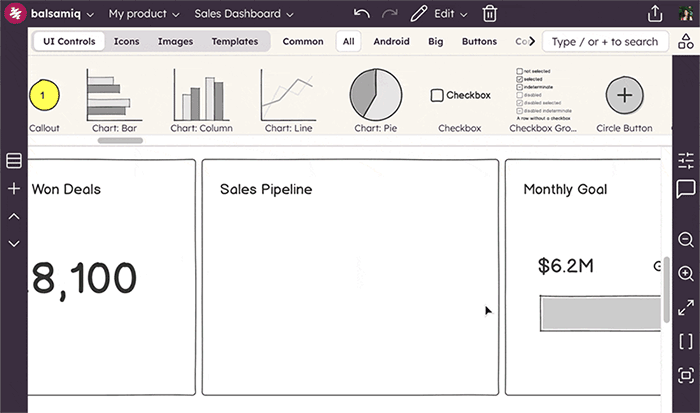Image resolution: width=700 pixels, height=413 pixels.
Task: Go to next wireframe down chevron
Action: pyautogui.click(x=14, y=244)
